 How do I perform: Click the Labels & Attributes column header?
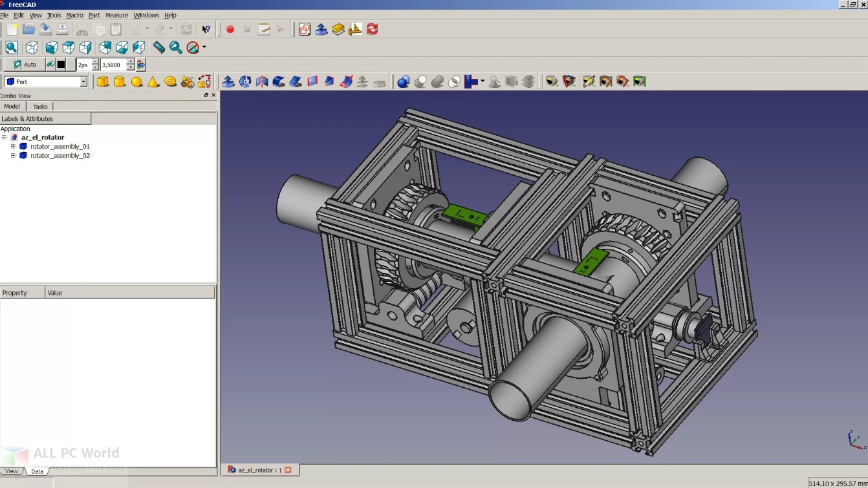[45, 119]
